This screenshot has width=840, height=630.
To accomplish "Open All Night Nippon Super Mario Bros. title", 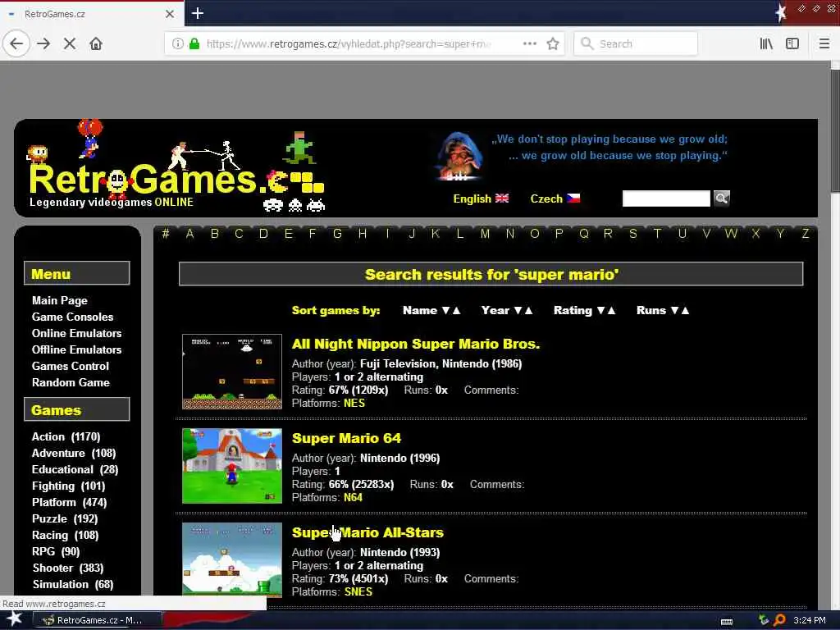I will (416, 344).
